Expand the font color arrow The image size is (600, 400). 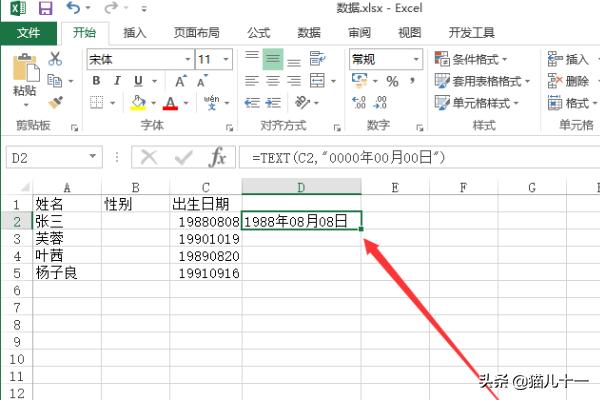[x=186, y=103]
